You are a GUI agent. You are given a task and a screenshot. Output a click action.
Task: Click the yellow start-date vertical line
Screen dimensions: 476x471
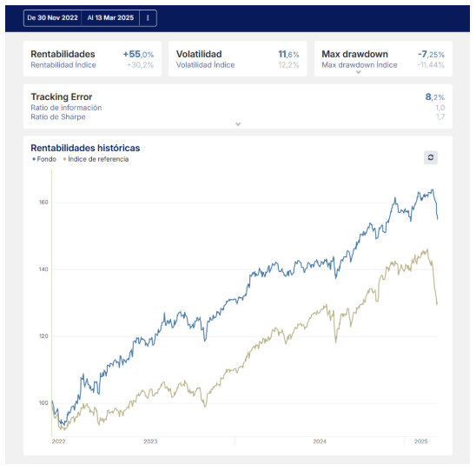click(51, 302)
